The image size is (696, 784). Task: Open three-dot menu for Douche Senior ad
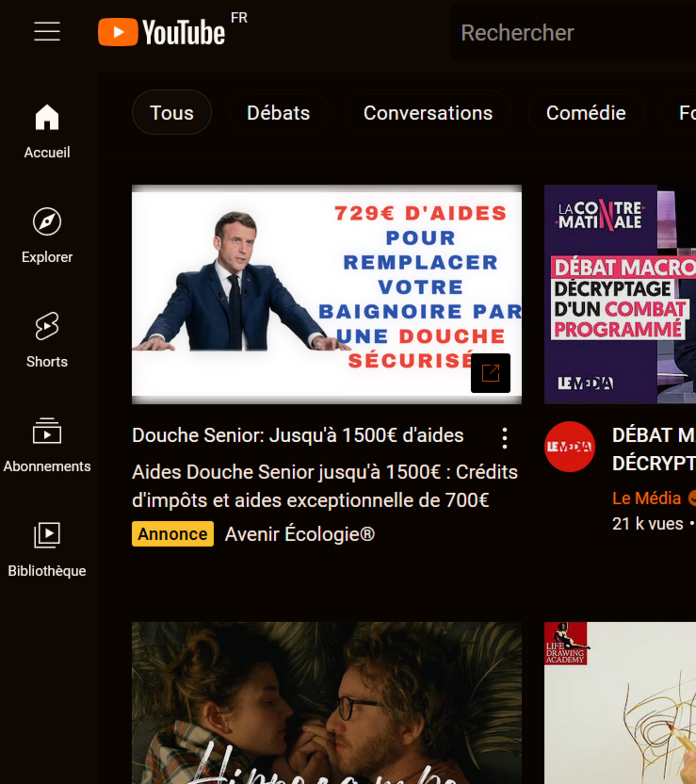pyautogui.click(x=505, y=438)
